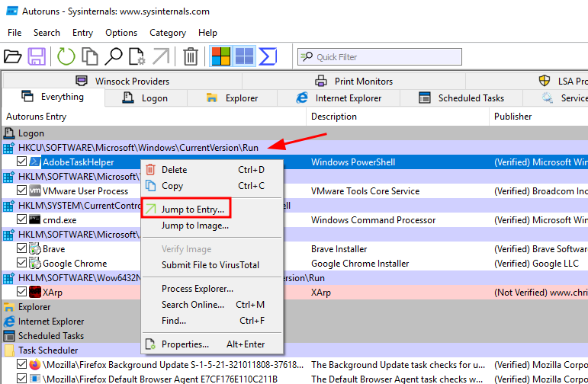This screenshot has height=384, width=588.
Task: Click the installer icon beside Brave
Action: [35, 248]
